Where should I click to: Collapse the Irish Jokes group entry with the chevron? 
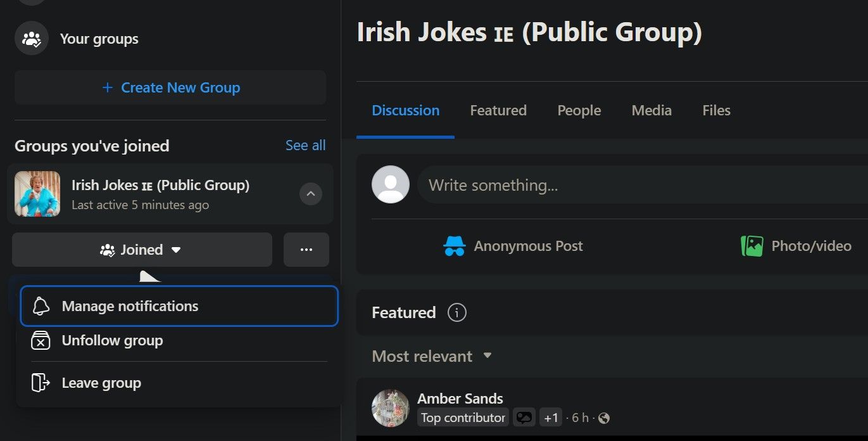311,194
